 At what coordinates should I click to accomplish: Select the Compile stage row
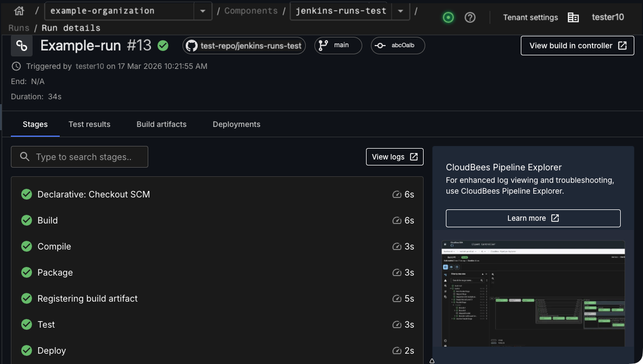point(217,246)
